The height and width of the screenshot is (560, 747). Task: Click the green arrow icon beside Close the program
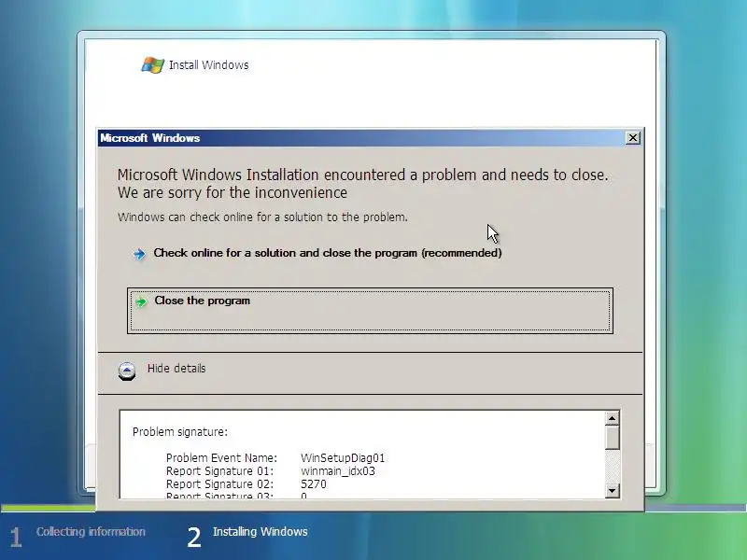141,301
